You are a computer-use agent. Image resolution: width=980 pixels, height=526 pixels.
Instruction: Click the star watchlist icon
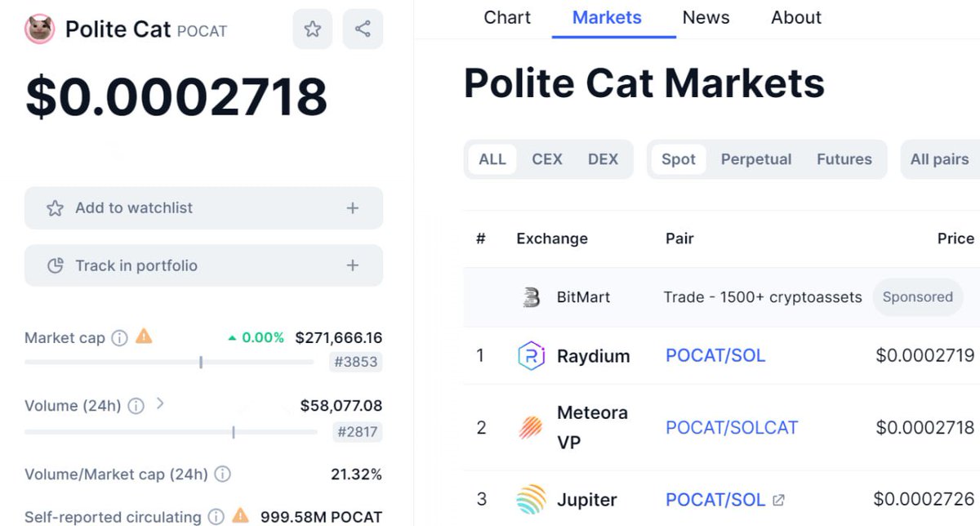coord(312,29)
